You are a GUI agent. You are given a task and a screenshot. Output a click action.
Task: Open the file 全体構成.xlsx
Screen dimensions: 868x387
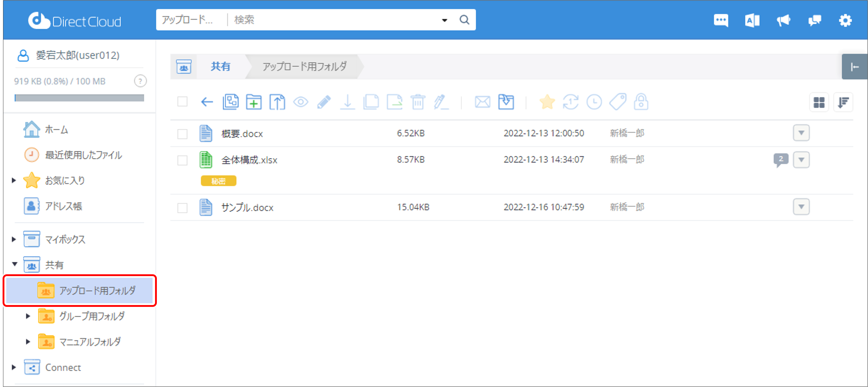249,160
